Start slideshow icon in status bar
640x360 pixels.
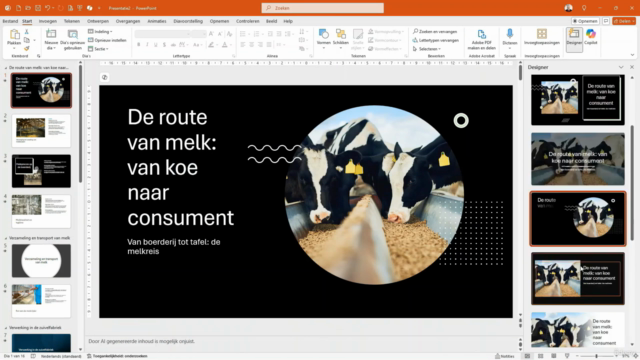[x=567, y=356]
